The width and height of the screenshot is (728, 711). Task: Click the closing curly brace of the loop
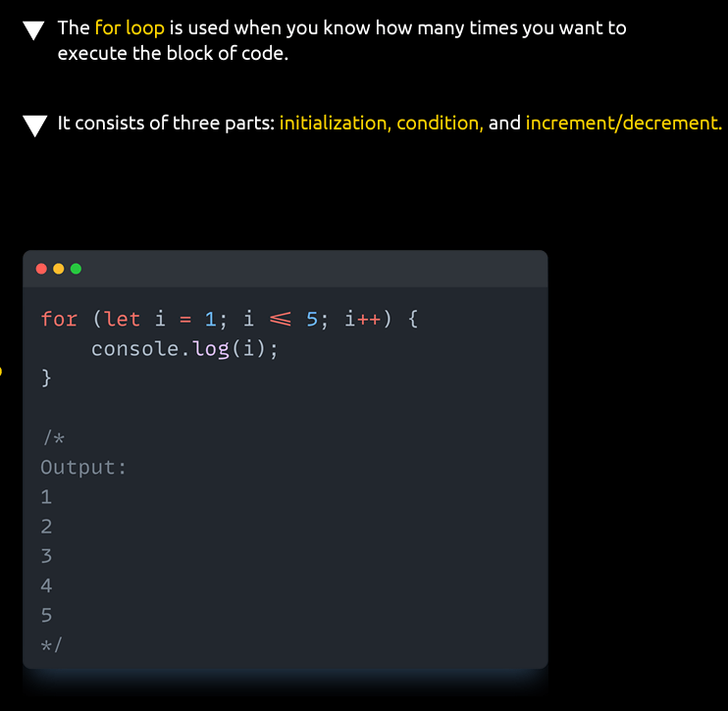[46, 379]
